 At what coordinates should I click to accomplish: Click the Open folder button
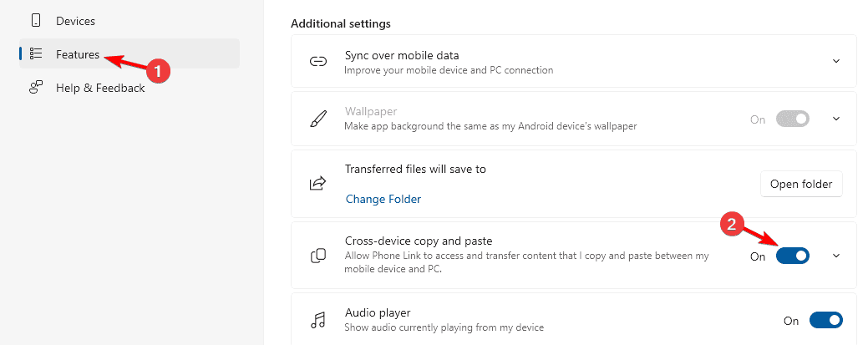(x=801, y=184)
